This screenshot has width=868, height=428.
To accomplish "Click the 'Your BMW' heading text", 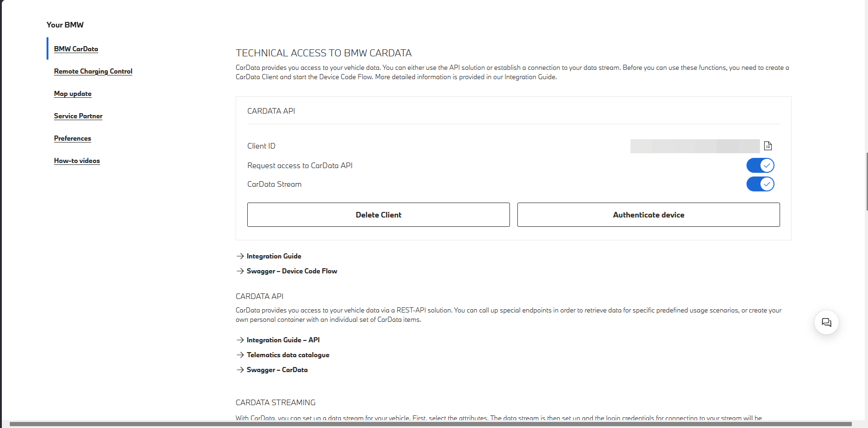I will (65, 25).
